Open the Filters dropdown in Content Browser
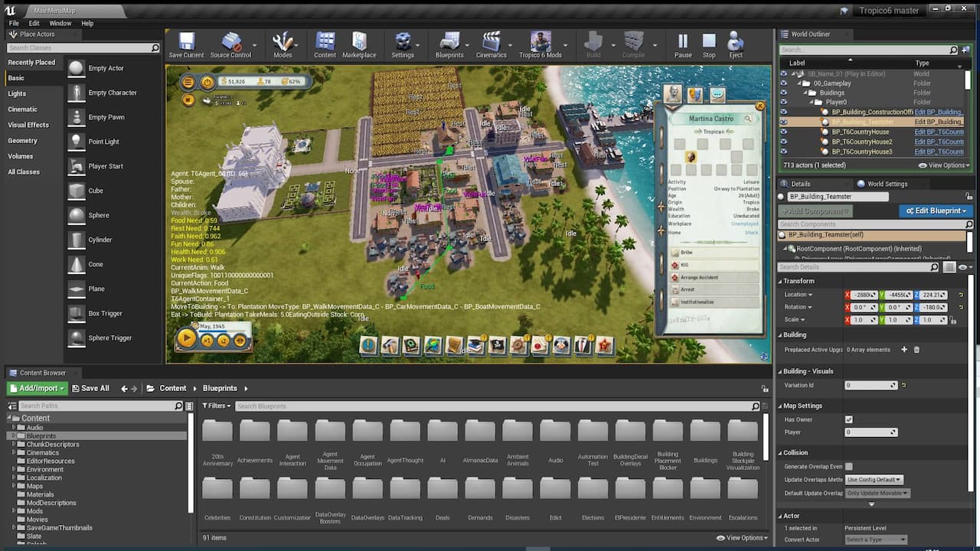The height and width of the screenshot is (551, 980). [217, 406]
